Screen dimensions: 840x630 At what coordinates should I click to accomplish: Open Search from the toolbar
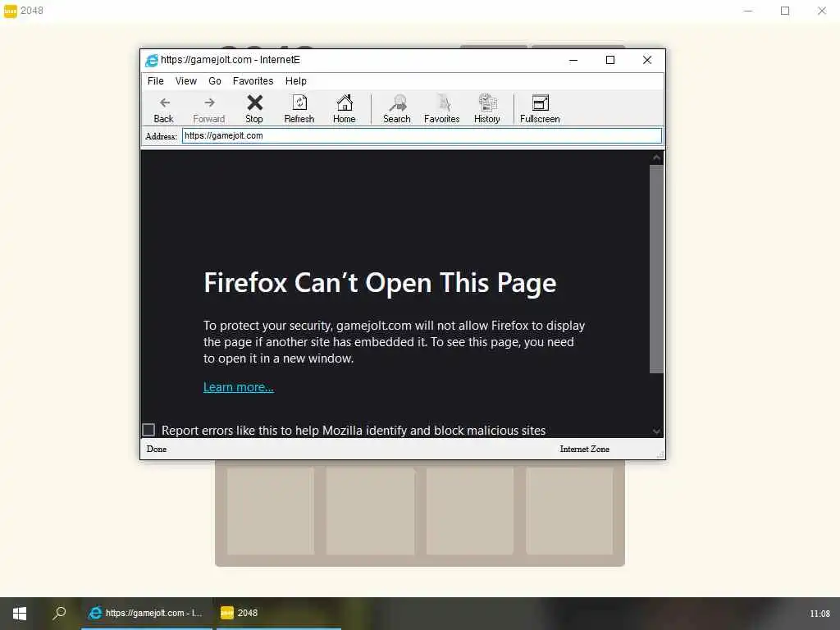tap(396, 109)
